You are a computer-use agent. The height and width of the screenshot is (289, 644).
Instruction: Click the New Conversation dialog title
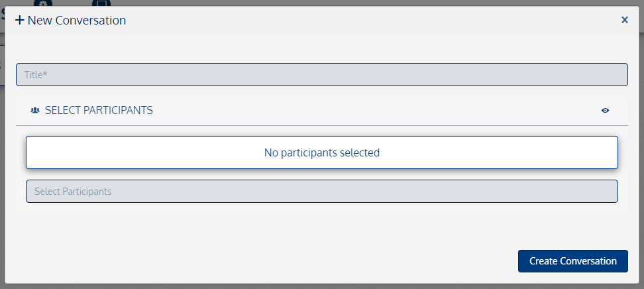(77, 21)
